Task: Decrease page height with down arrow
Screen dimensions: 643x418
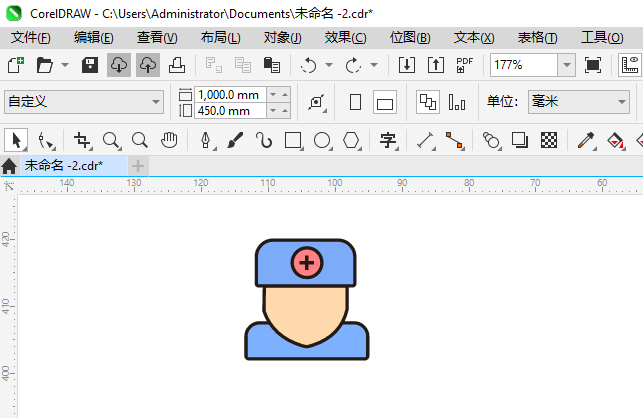Action: pos(273,111)
